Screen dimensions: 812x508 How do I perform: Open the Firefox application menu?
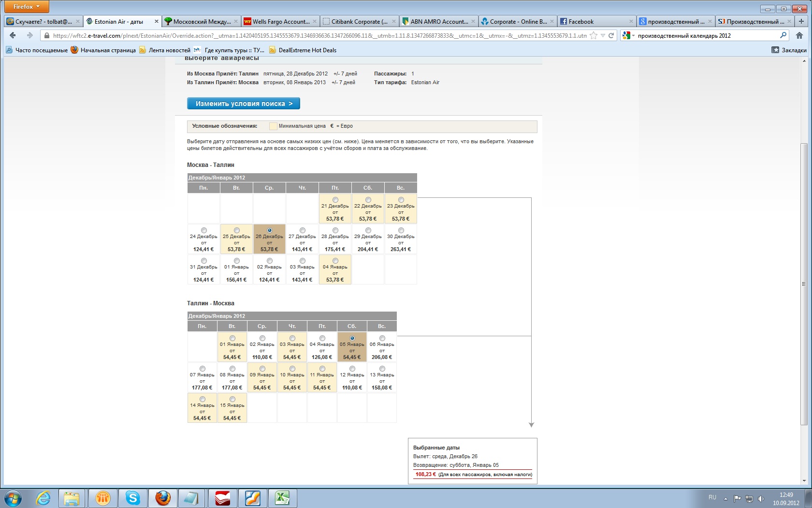(27, 7)
